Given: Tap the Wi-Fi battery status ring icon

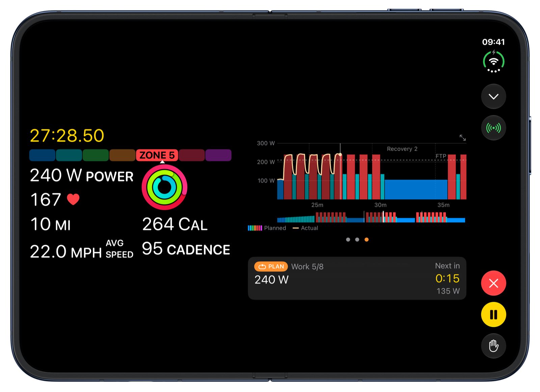Looking at the screenshot, I should 493,61.
